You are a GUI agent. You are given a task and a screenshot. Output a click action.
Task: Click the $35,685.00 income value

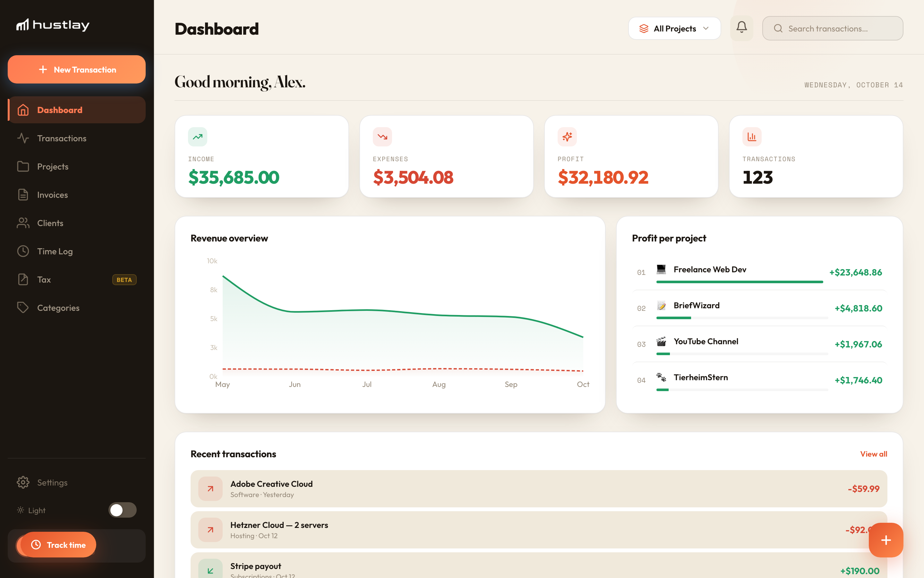point(234,177)
